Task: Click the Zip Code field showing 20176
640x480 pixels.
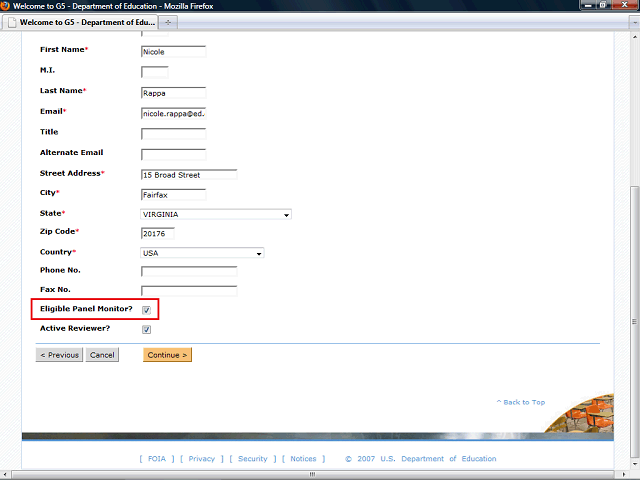Action: pos(158,233)
